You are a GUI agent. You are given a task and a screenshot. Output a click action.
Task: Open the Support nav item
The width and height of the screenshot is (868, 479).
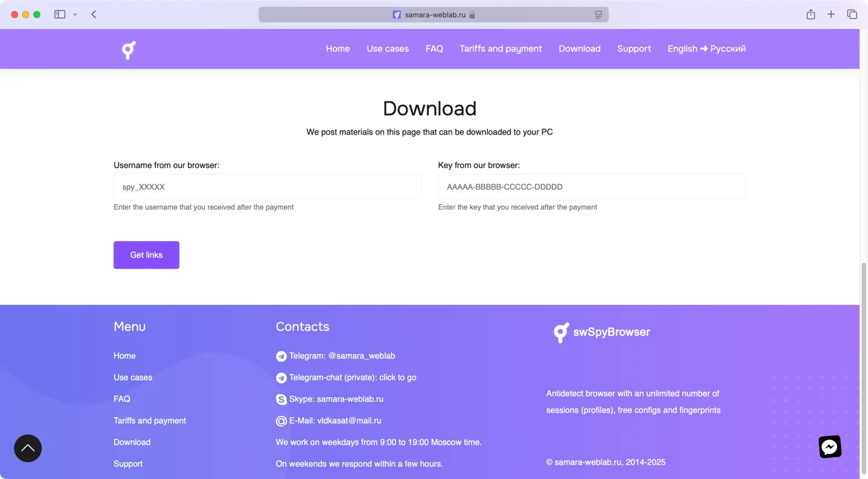pyautogui.click(x=634, y=49)
